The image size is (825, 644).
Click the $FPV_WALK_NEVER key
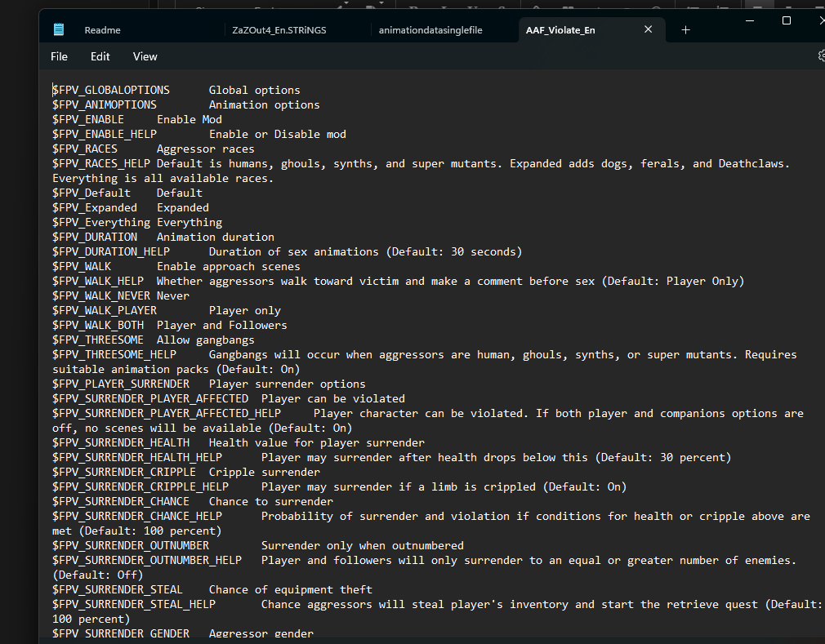101,296
